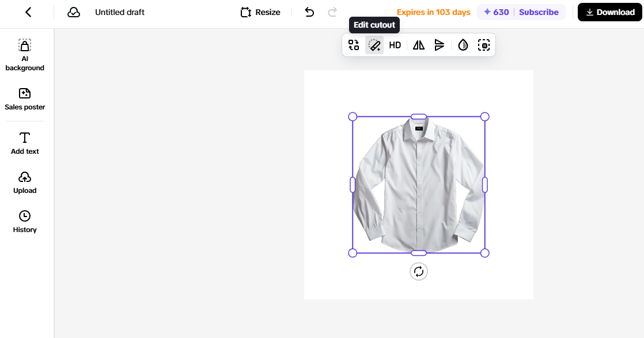Flip the shirt vertically

(x=440, y=45)
